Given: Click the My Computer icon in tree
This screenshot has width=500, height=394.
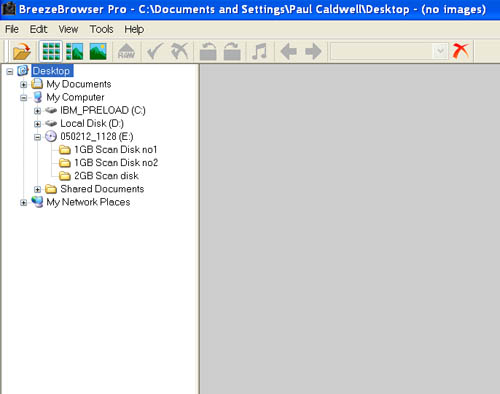Looking at the screenshot, I should coord(38,97).
